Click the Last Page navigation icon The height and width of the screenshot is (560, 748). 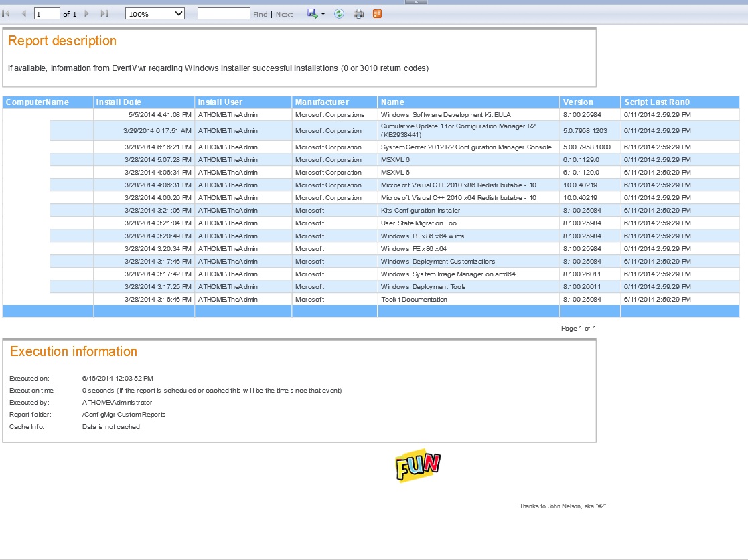point(104,14)
